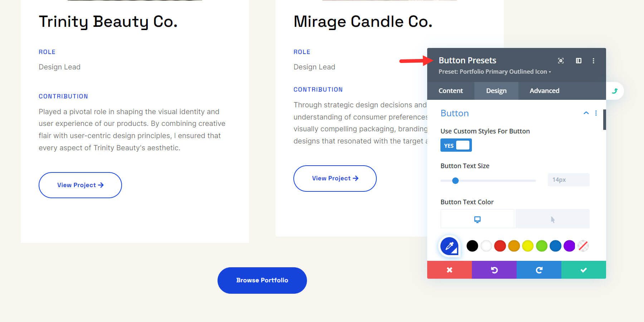Viewport: 644px width, 322px height.
Task: Select hover state for Button Text Color
Action: (552, 219)
